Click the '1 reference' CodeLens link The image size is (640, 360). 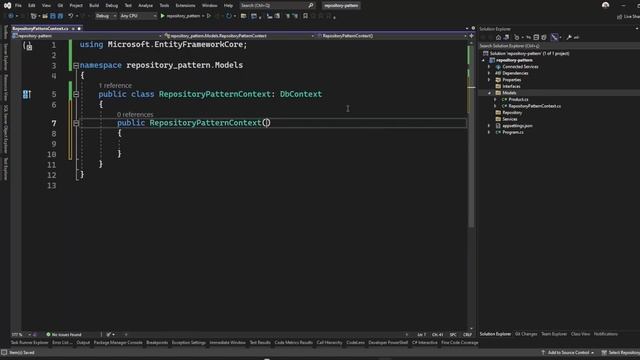pos(115,86)
